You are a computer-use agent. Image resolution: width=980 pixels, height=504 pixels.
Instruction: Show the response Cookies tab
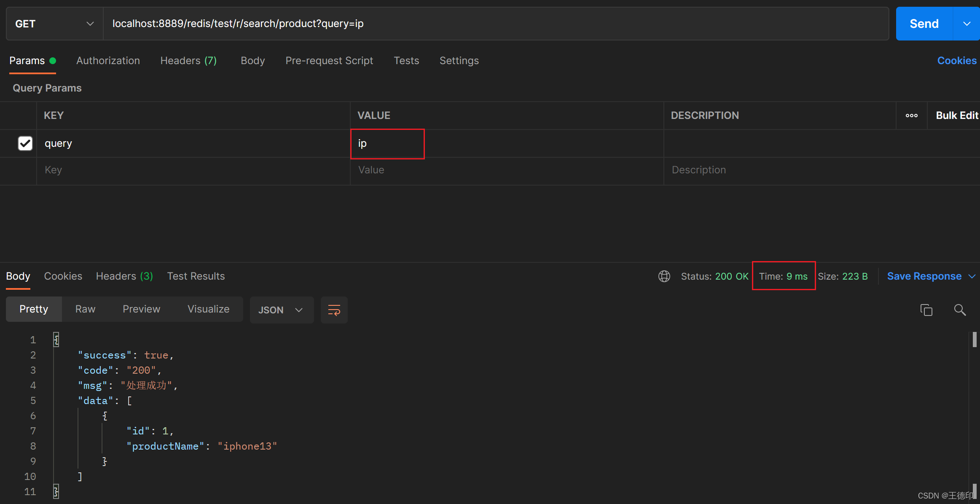tap(63, 276)
